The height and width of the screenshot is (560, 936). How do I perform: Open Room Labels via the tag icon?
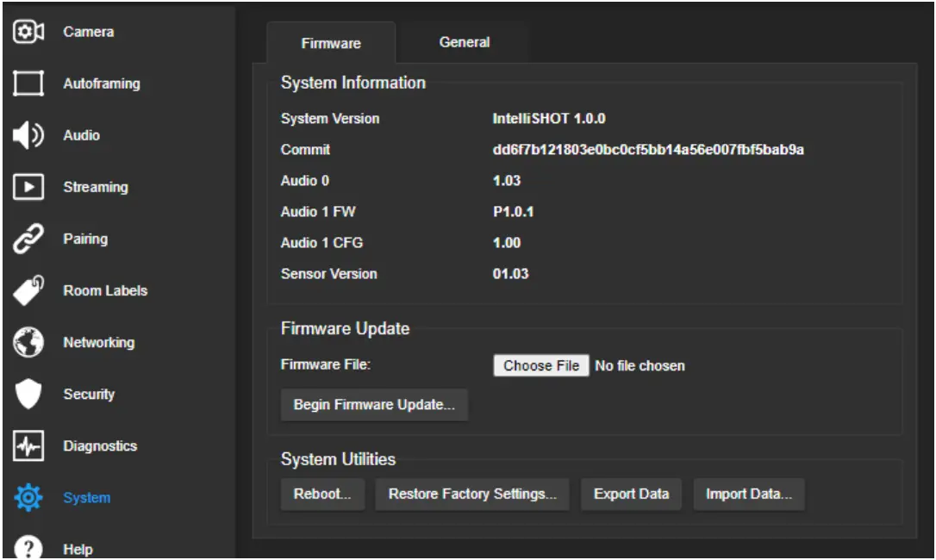28,290
